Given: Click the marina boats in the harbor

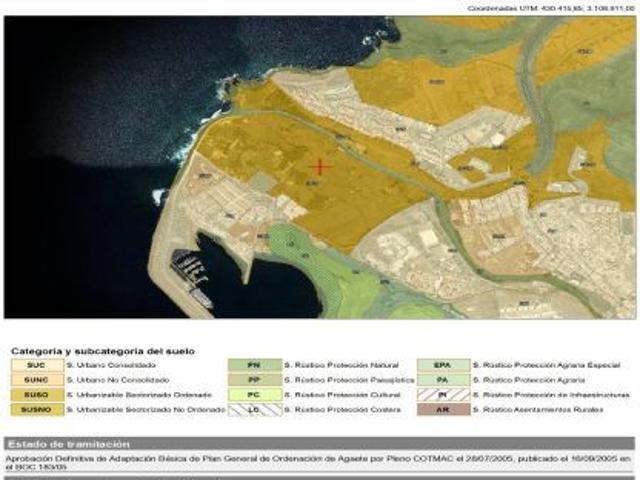Looking at the screenshot, I should point(190,270).
